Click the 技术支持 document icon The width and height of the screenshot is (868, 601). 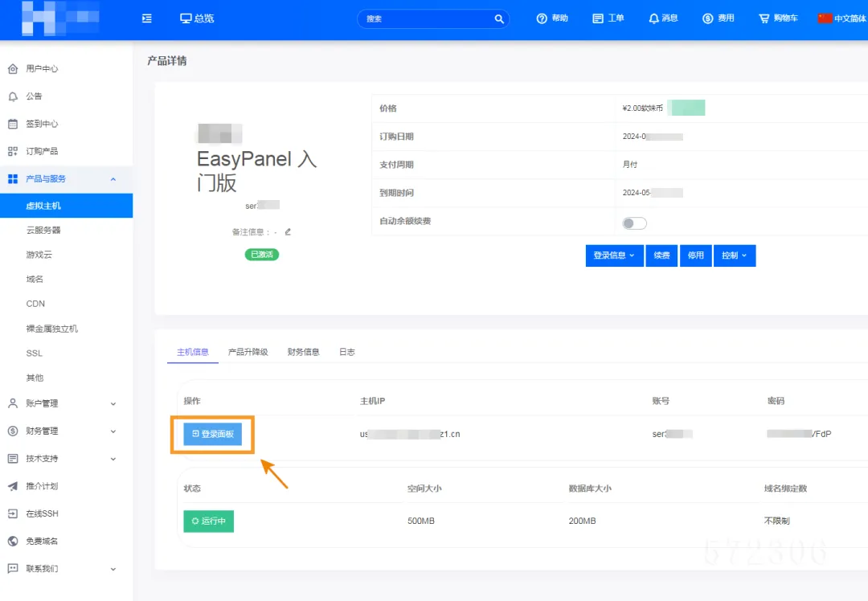click(13, 459)
